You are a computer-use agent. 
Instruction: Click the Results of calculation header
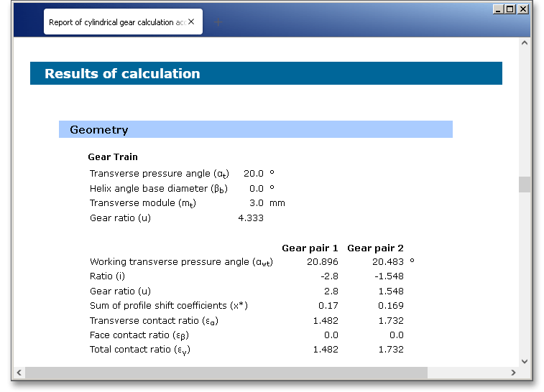[x=122, y=74]
